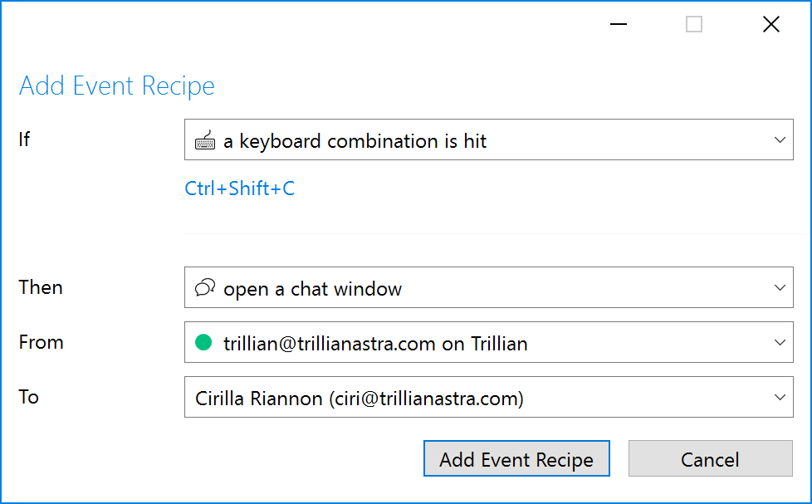Open the From account dropdown arrow
This screenshot has width=812, height=504.
point(780,342)
